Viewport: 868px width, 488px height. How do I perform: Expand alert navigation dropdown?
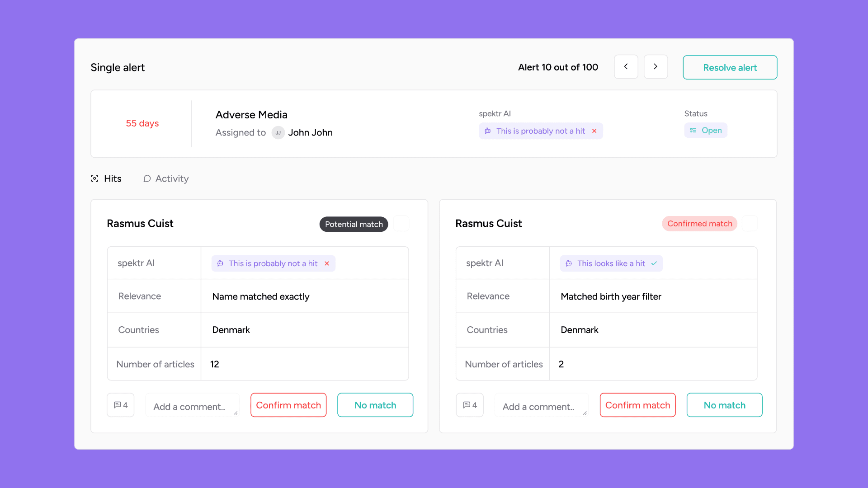click(655, 67)
